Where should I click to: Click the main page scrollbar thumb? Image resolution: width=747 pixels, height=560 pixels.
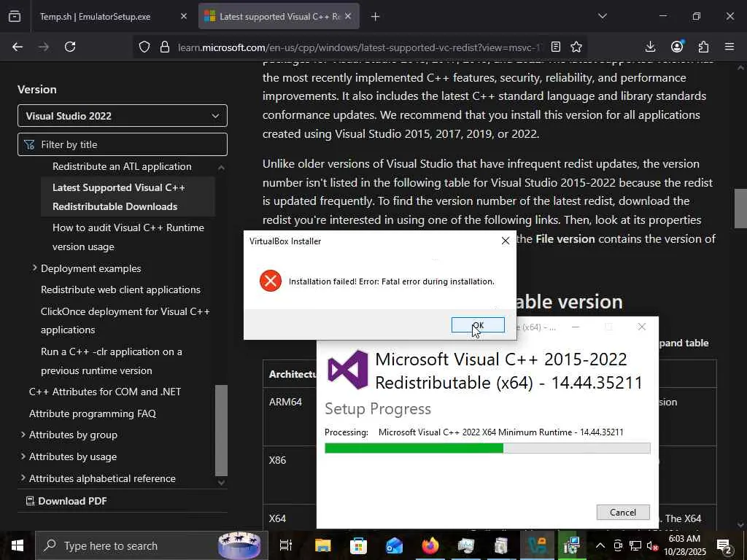(740, 209)
